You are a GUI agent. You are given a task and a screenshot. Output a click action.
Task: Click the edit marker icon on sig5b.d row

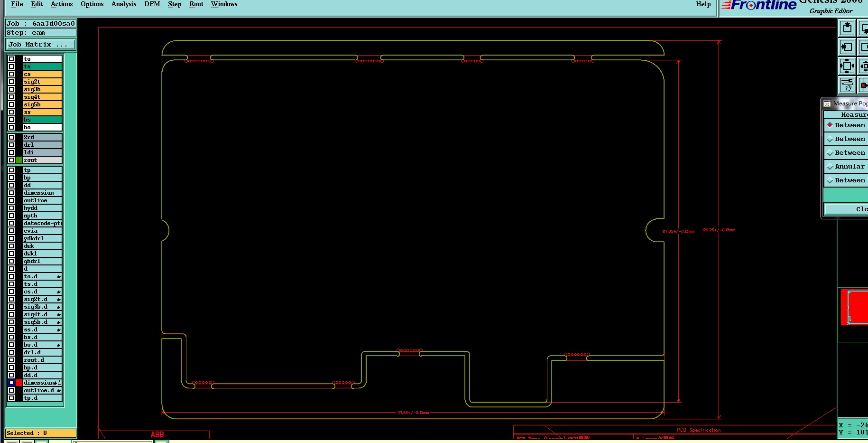click(x=59, y=322)
